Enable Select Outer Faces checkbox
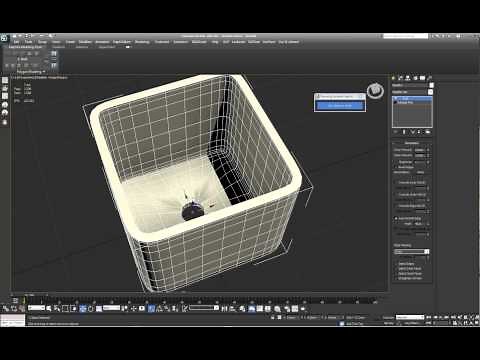The image size is (480, 360). coord(396,274)
